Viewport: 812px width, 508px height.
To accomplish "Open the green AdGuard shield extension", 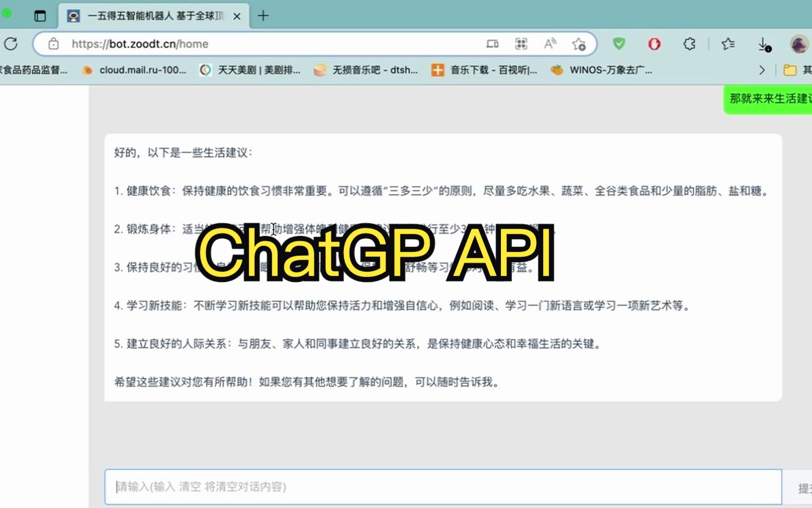I will pos(618,44).
